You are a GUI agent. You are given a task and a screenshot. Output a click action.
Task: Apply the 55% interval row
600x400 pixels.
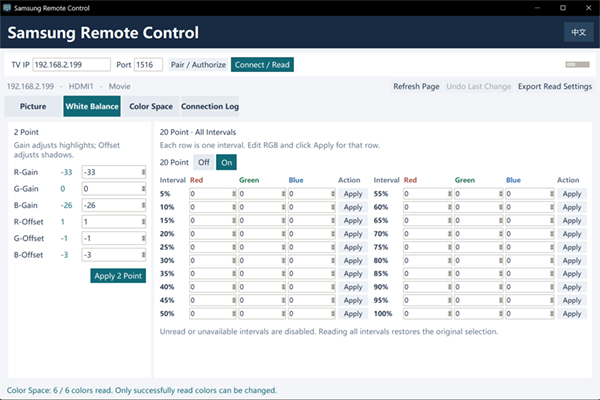click(x=572, y=194)
